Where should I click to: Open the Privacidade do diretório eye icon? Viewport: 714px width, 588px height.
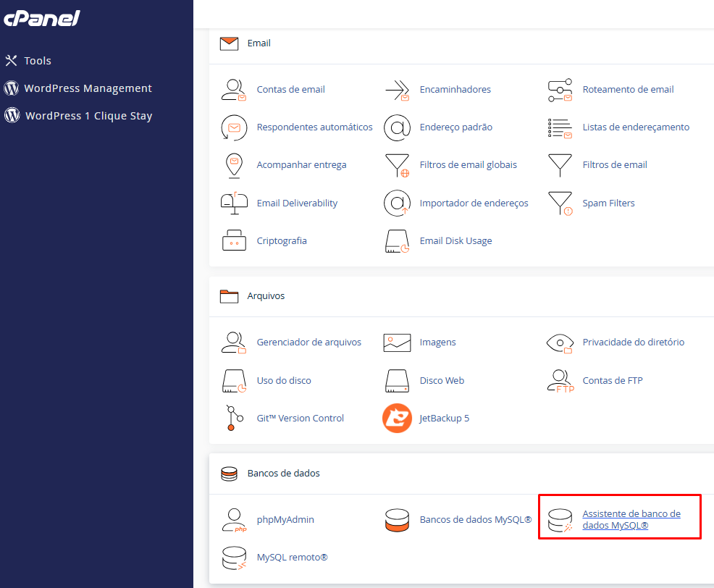click(x=560, y=343)
